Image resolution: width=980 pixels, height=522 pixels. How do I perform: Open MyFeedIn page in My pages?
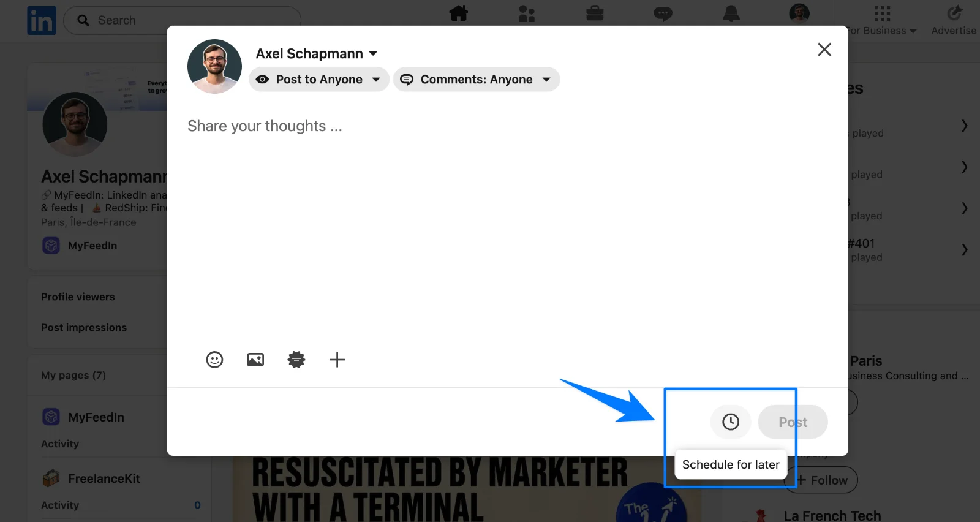[96, 417]
